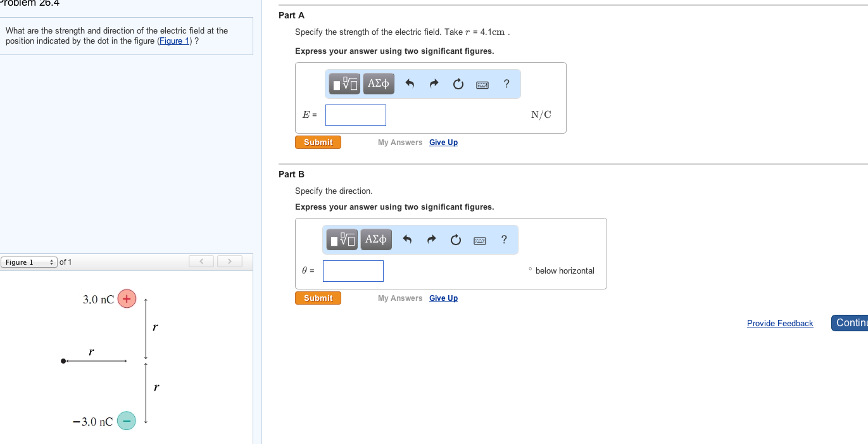
Task: Undo the last edit in Part B
Action: click(407, 239)
